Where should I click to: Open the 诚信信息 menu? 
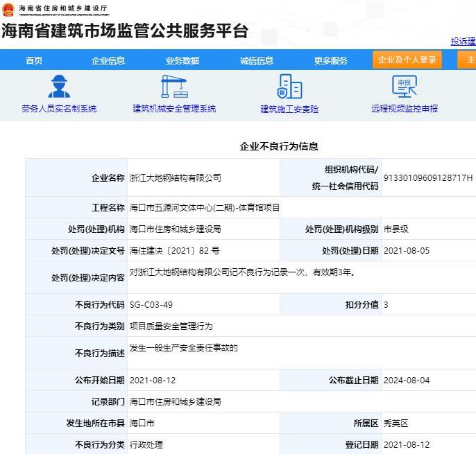coord(257,60)
